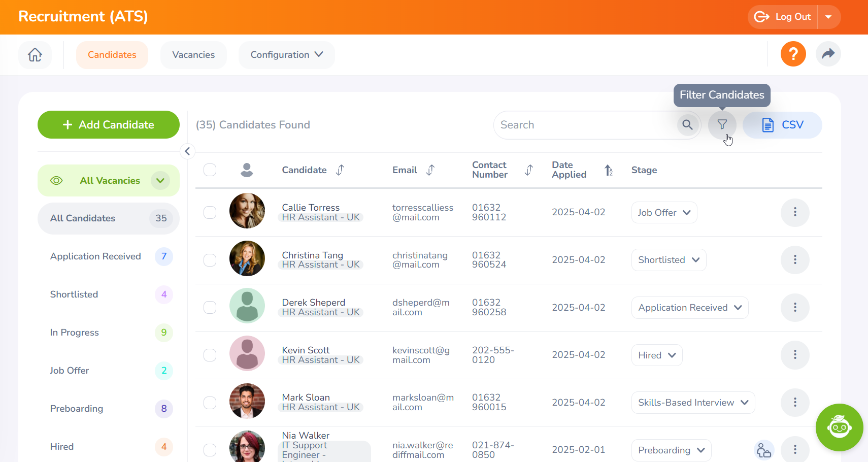Open the Filter Candidates funnel icon
Screen dimensions: 868x462
coord(722,125)
